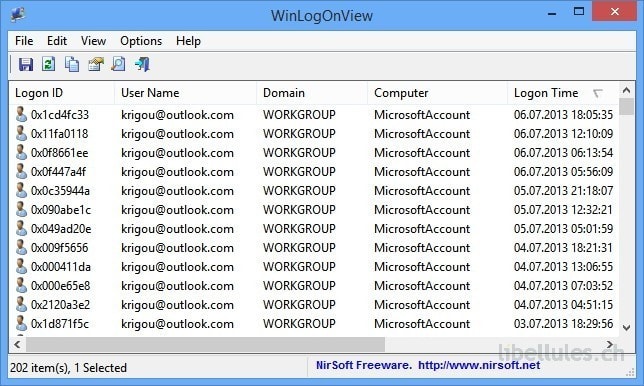The height and width of the screenshot is (386, 644).
Task: Select logon ID 0x2120a3e2
Action: click(60, 305)
